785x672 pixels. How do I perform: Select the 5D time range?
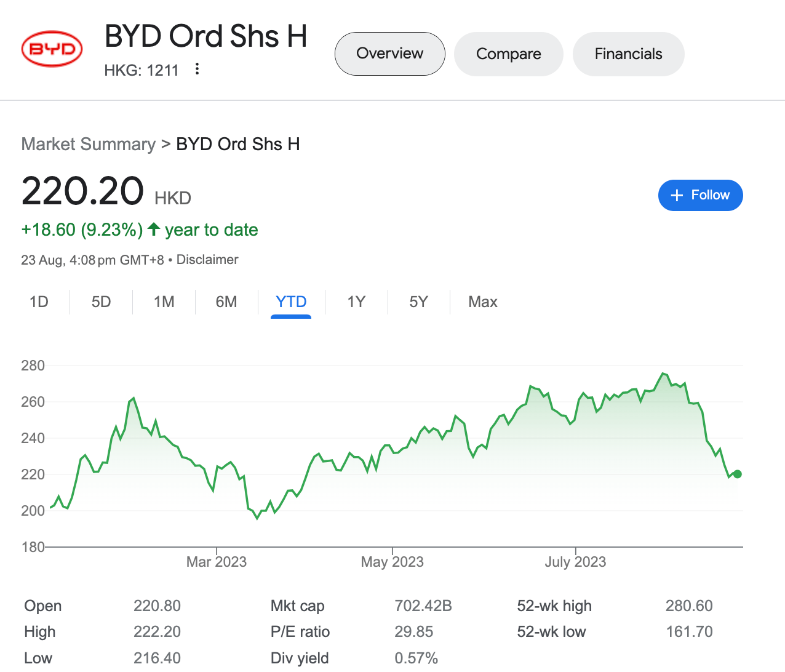tap(102, 302)
